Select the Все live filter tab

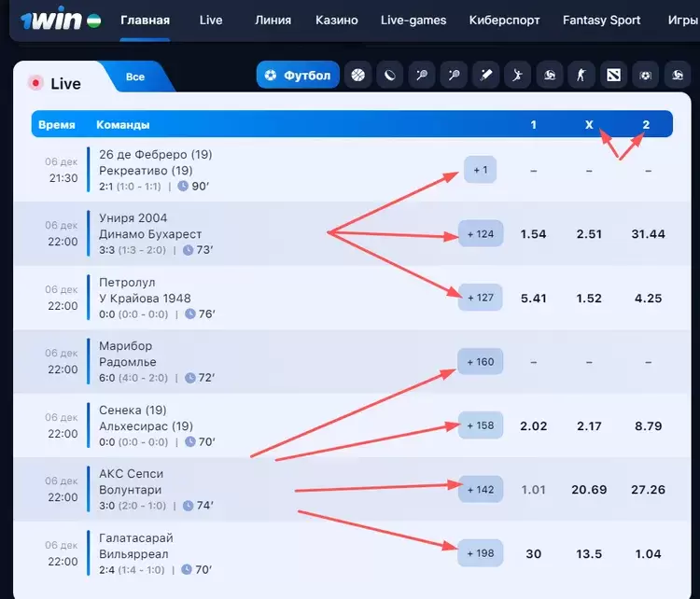coord(135,77)
